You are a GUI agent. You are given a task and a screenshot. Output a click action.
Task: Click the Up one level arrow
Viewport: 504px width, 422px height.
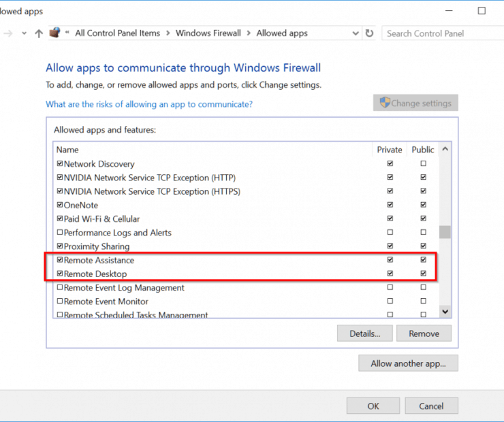pyautogui.click(x=39, y=33)
